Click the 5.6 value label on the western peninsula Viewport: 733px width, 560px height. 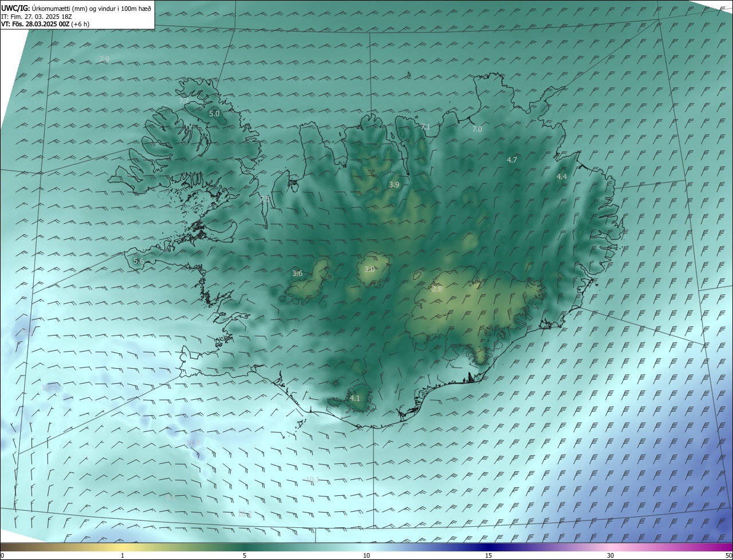point(139,261)
